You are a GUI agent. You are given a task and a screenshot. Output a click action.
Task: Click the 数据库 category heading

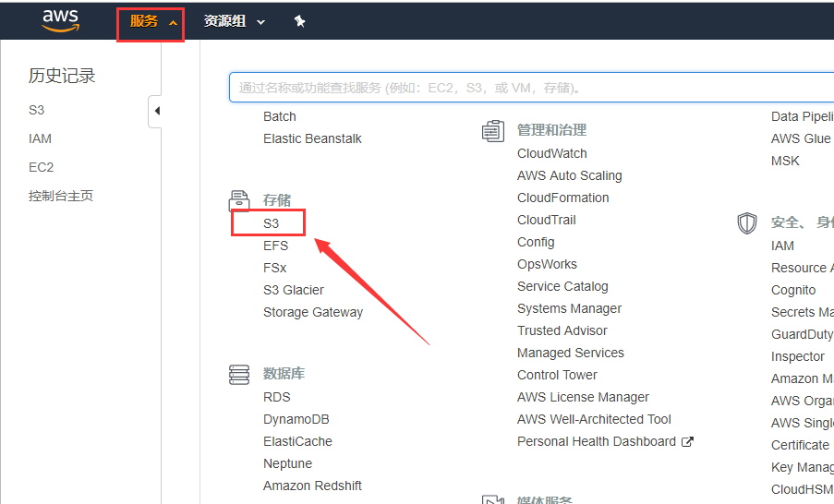284,374
